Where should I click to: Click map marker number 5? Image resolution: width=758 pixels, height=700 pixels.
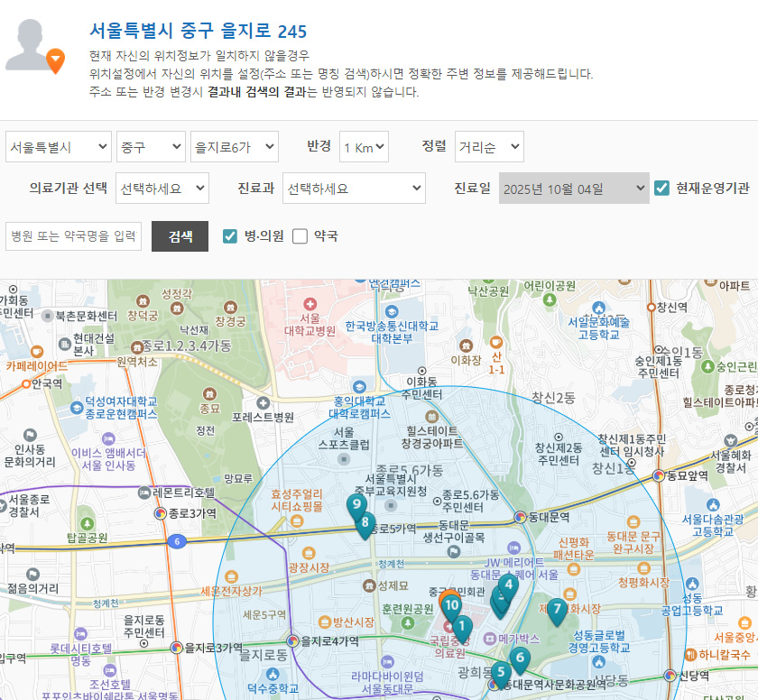point(502,675)
